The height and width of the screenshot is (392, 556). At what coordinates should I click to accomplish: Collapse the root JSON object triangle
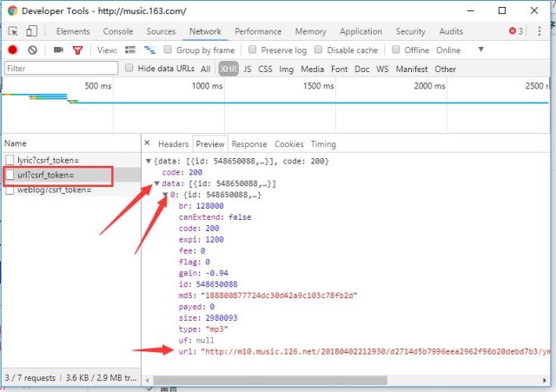point(149,161)
